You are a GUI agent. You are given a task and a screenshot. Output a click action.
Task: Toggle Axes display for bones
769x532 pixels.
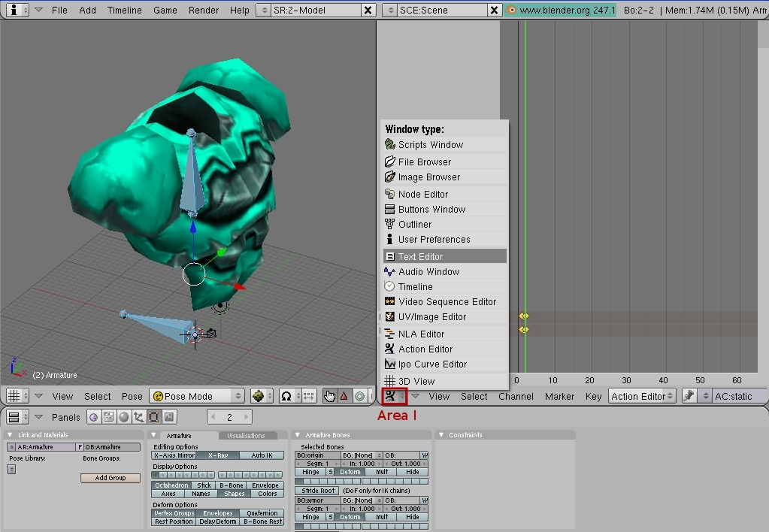(x=168, y=494)
